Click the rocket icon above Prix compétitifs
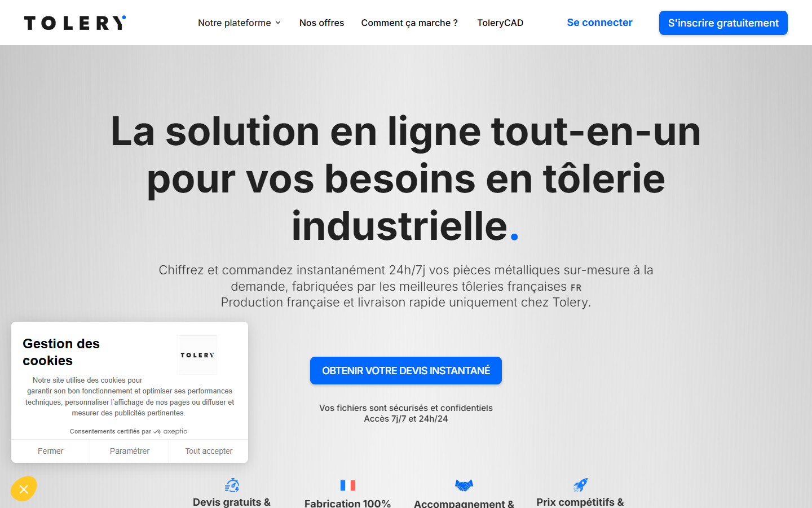Screen dimensions: 812x508 pyautogui.click(x=580, y=485)
